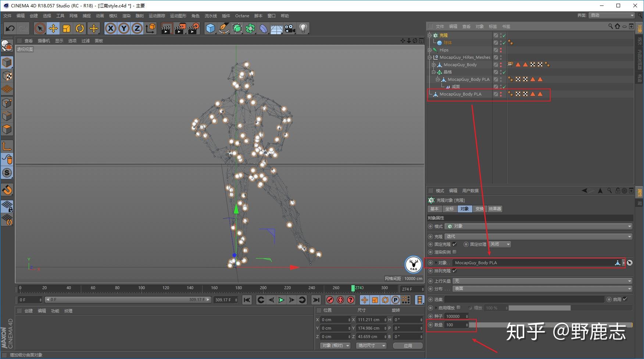Open the 对象 (相对) coordinate dropdown

tap(335, 345)
